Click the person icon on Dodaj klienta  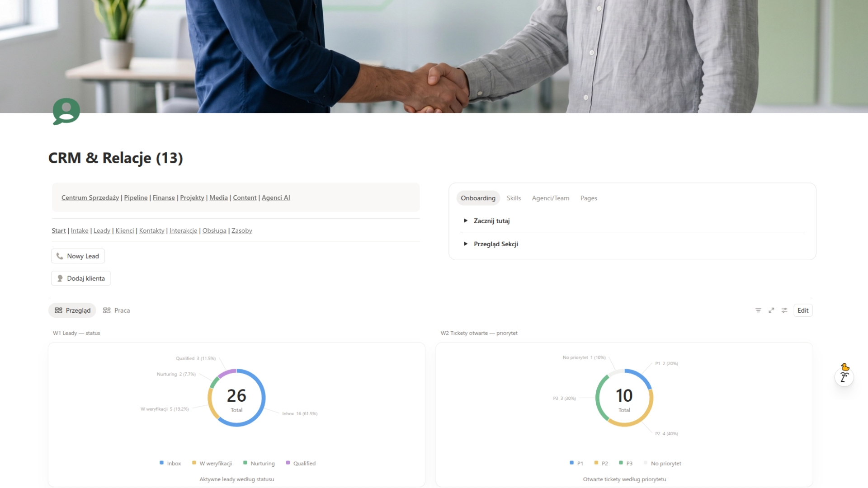pos(60,278)
